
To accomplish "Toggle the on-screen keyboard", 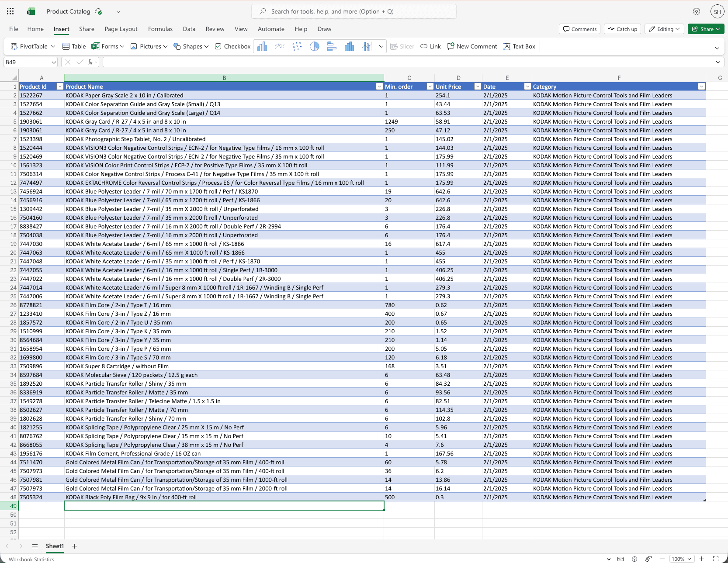I will [621, 559].
